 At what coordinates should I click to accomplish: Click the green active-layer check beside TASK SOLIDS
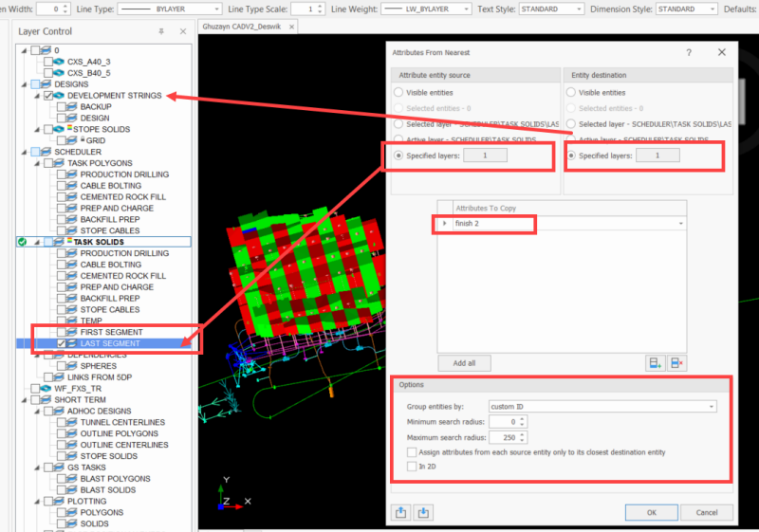(x=22, y=242)
